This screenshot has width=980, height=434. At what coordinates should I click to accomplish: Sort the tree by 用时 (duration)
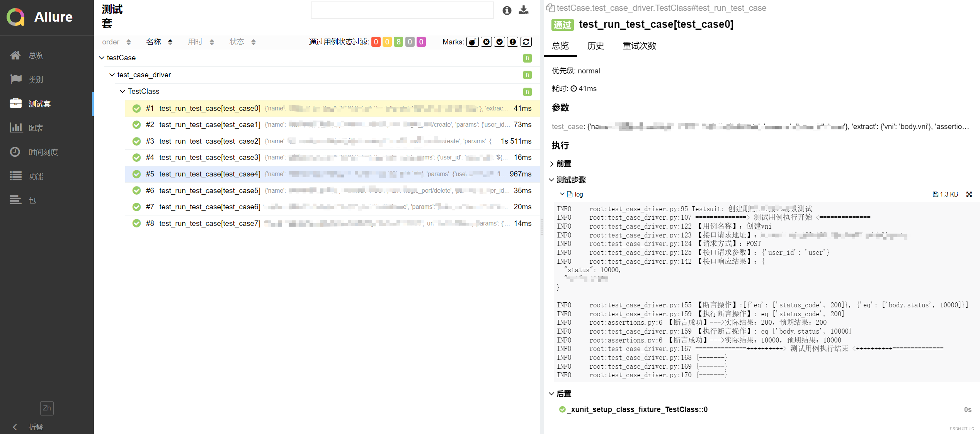[x=201, y=42]
